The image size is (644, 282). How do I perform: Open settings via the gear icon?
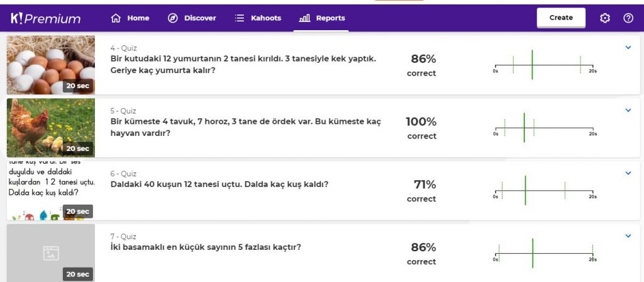604,18
